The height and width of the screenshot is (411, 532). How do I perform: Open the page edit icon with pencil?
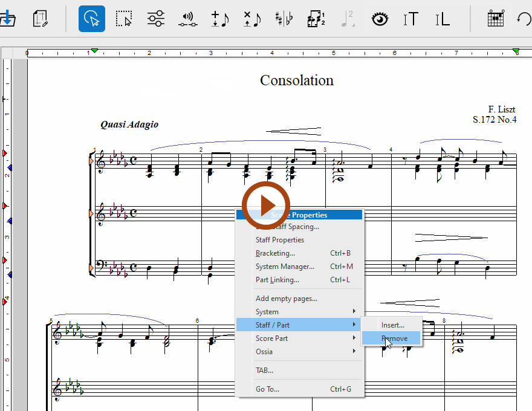coord(41,19)
